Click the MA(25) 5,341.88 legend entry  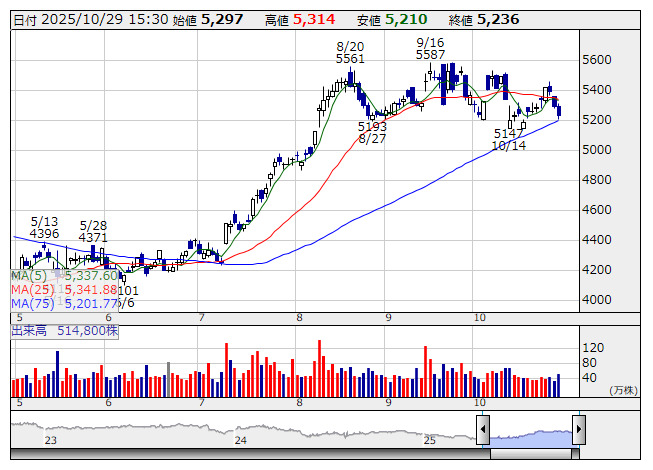click(65, 290)
